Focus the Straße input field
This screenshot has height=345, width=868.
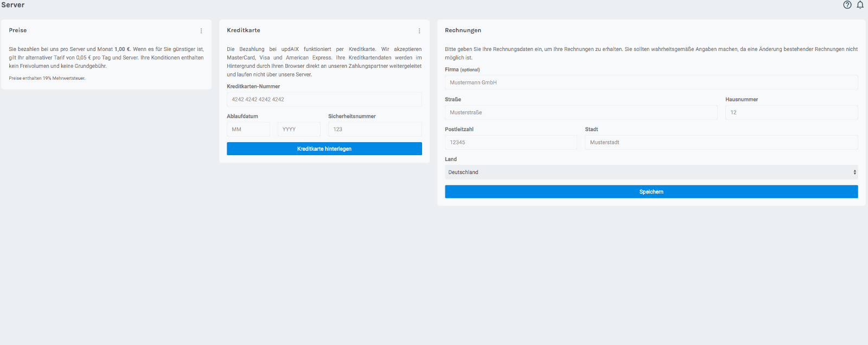click(580, 112)
